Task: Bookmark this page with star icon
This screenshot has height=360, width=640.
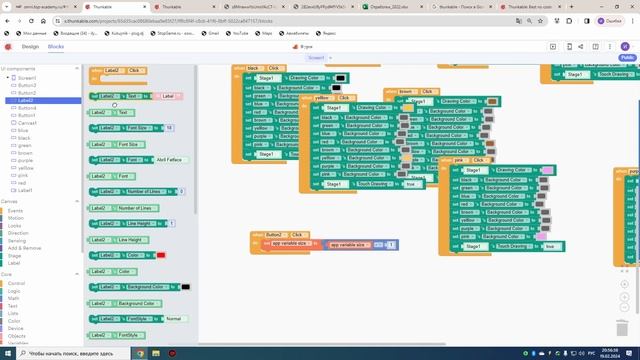Action: (540, 21)
